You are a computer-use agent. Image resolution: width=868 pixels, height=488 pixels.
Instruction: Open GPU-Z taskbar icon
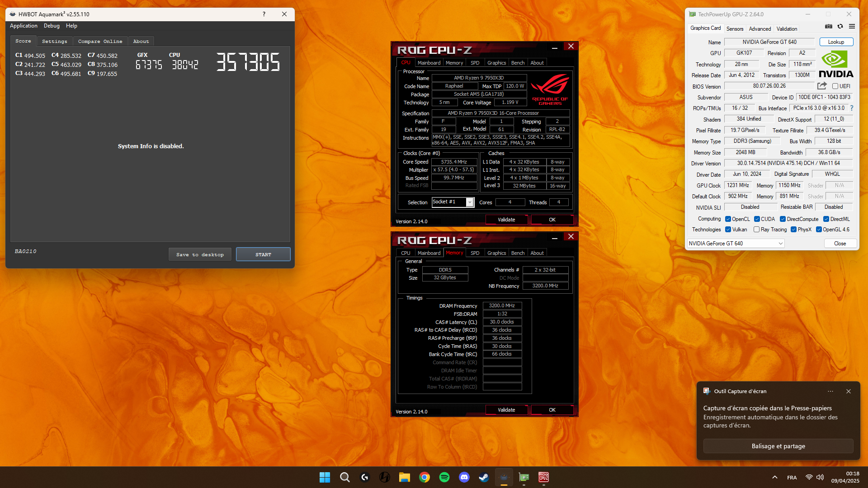coord(524,477)
